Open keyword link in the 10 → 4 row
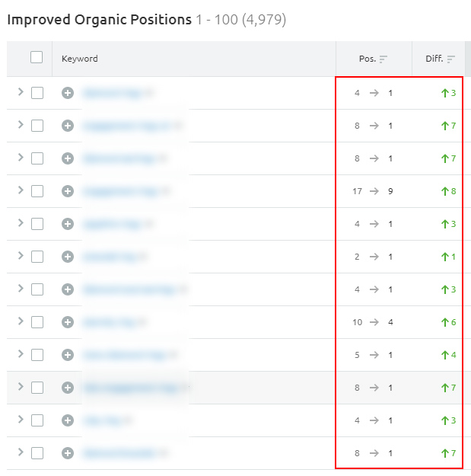Viewport: 471px width, 476px height. pos(108,322)
